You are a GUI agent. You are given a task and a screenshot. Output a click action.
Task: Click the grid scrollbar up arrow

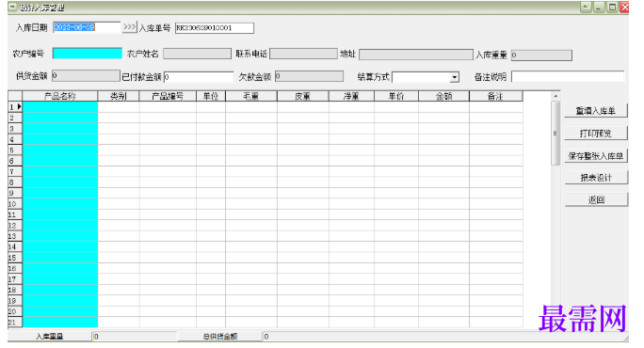click(x=555, y=96)
